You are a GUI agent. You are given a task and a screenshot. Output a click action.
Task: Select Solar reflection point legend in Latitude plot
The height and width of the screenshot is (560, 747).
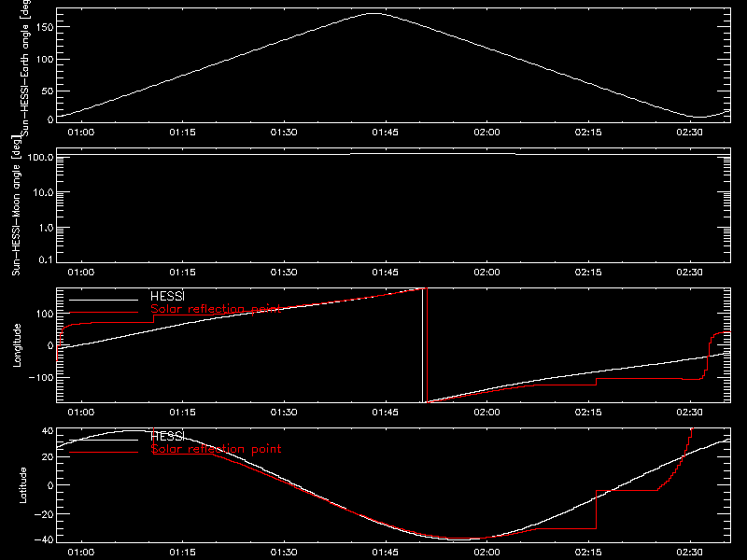pos(216,449)
